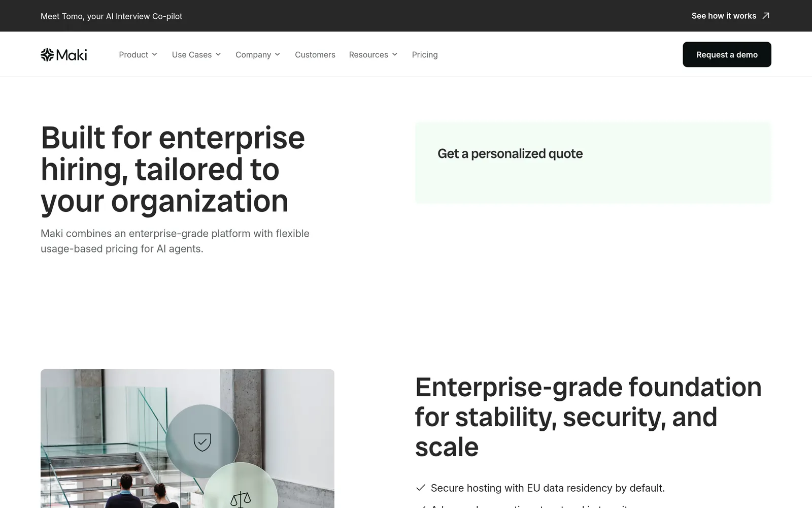Go to the Customers page

(315, 54)
